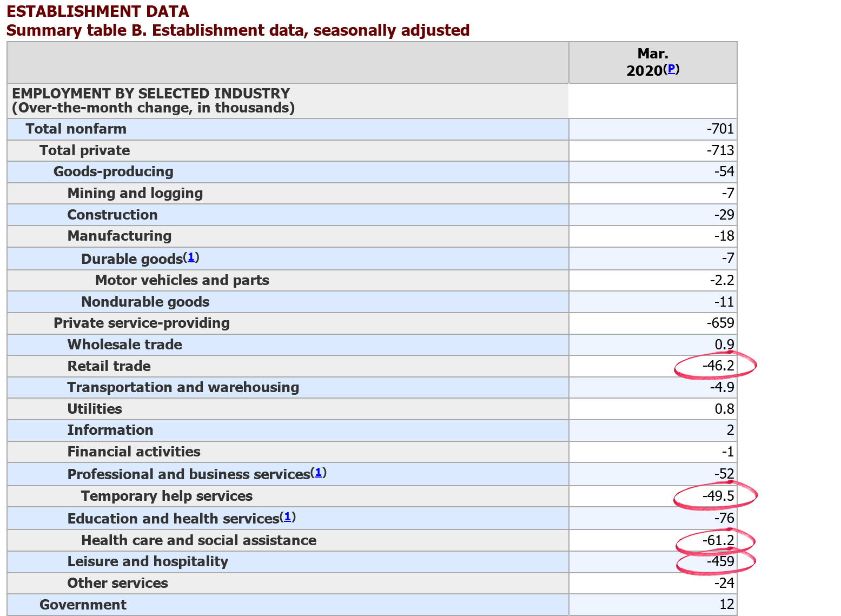The width and height of the screenshot is (841, 616).
Task: Select the 'Leisure and hospitality' label
Action: [148, 561]
